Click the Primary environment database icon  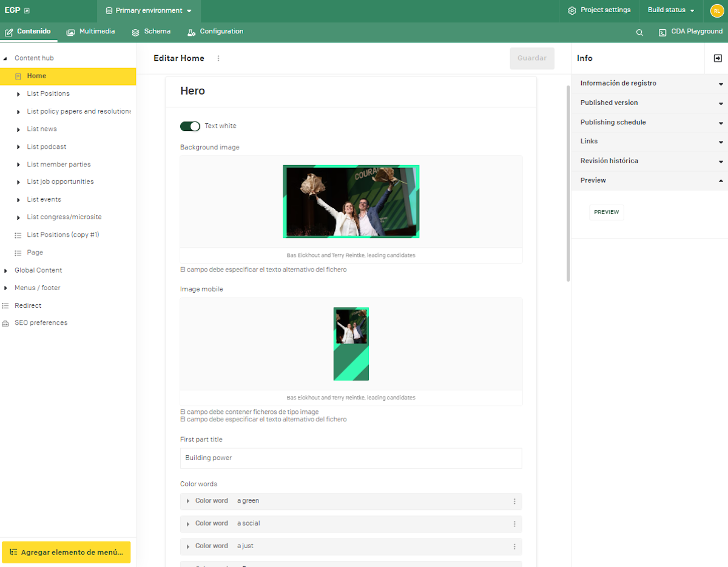click(109, 11)
